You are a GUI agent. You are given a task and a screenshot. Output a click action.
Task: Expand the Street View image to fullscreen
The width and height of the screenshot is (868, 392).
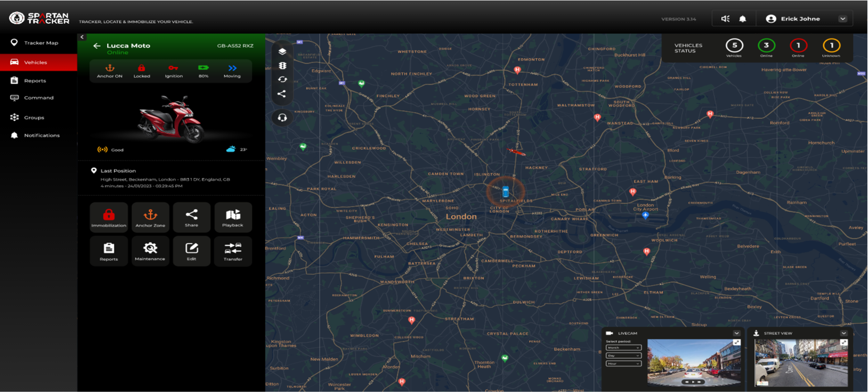844,343
